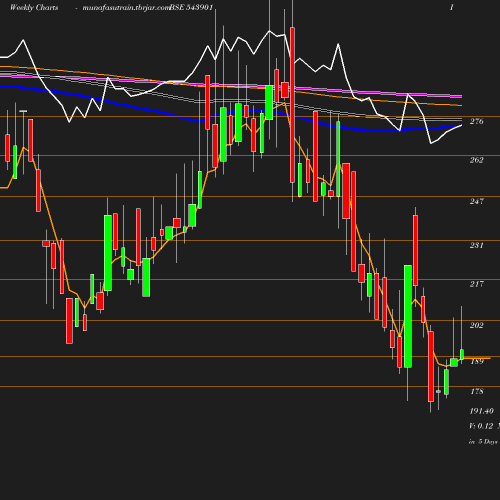Image resolution: width=500 pixels, height=500 pixels.
Task: Click the tallest red candle near the 276 peak
Action: pos(292,105)
